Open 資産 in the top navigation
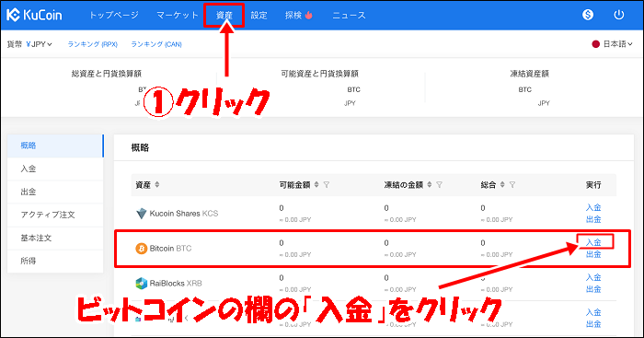Viewport: 644px width, 338px height. tap(224, 16)
